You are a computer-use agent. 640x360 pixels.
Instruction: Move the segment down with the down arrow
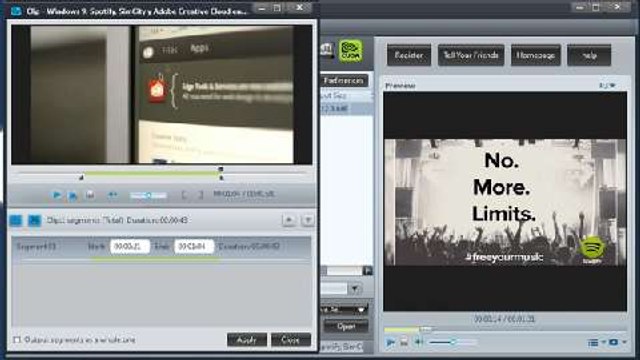308,220
